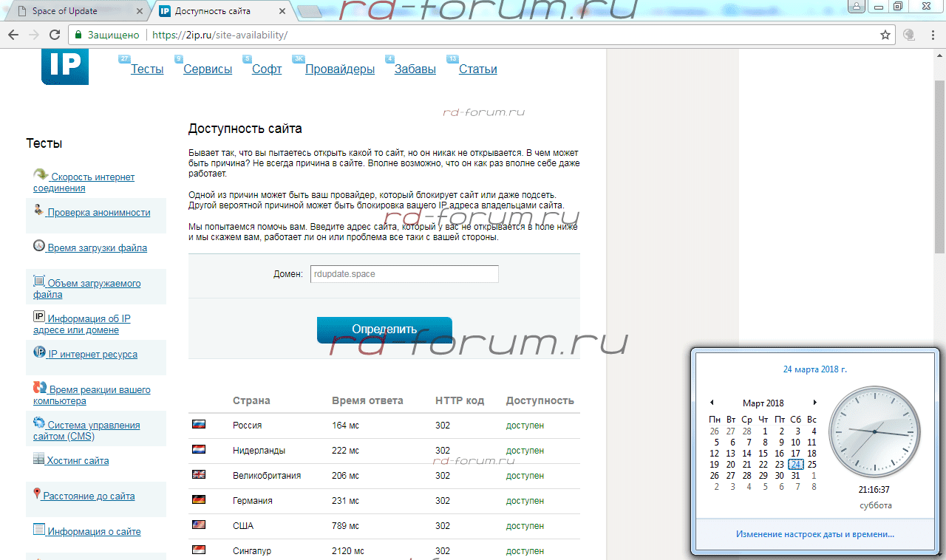Screen dimensions: 946x560
Task: Go to previous month in calendar
Action: pyautogui.click(x=712, y=403)
